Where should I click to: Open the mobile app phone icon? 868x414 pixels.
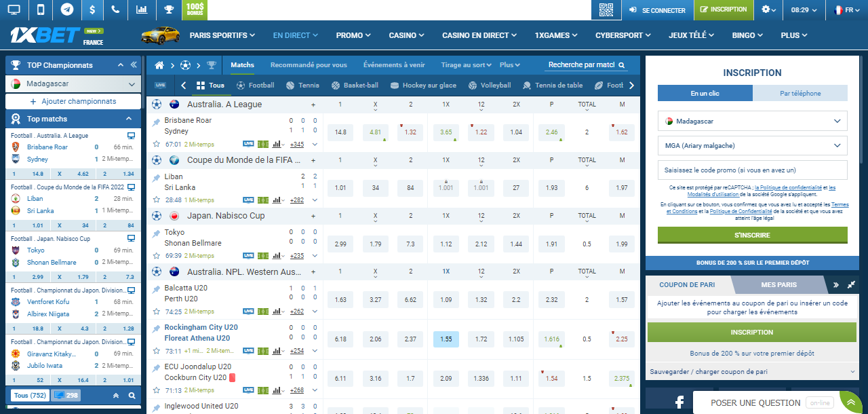coord(41,10)
